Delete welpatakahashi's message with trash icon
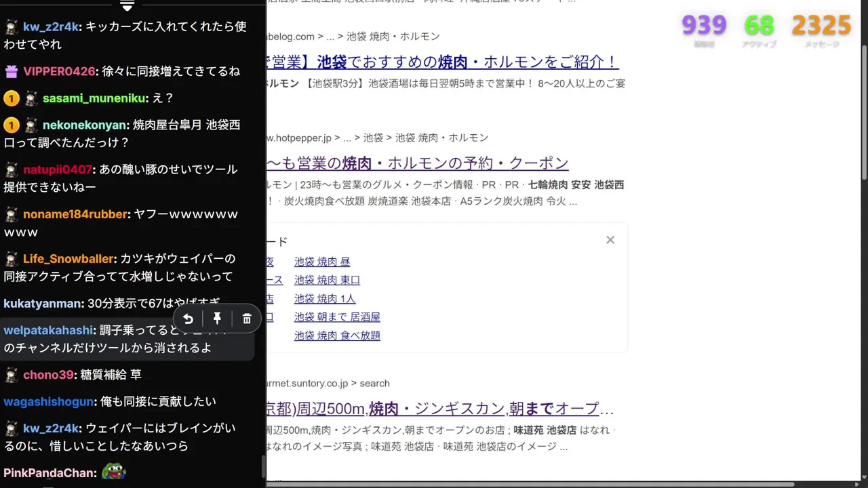 [x=247, y=319]
